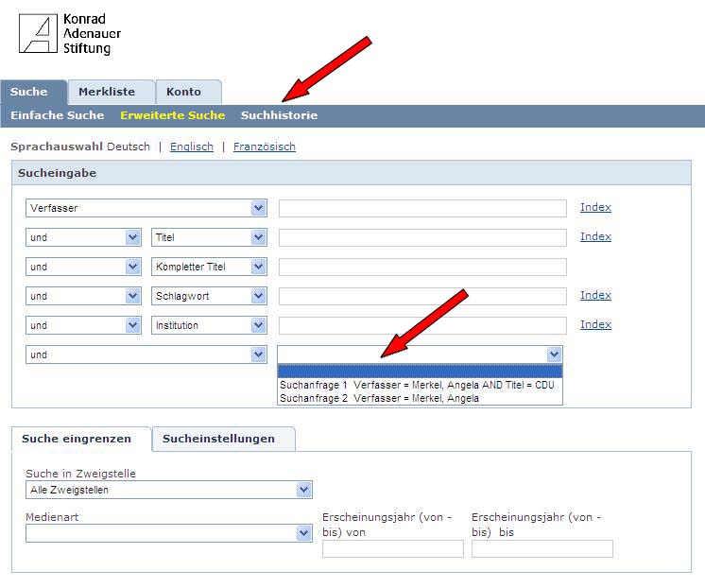Select Einfache Suche in navigation bar
The image size is (705, 588).
tap(57, 115)
